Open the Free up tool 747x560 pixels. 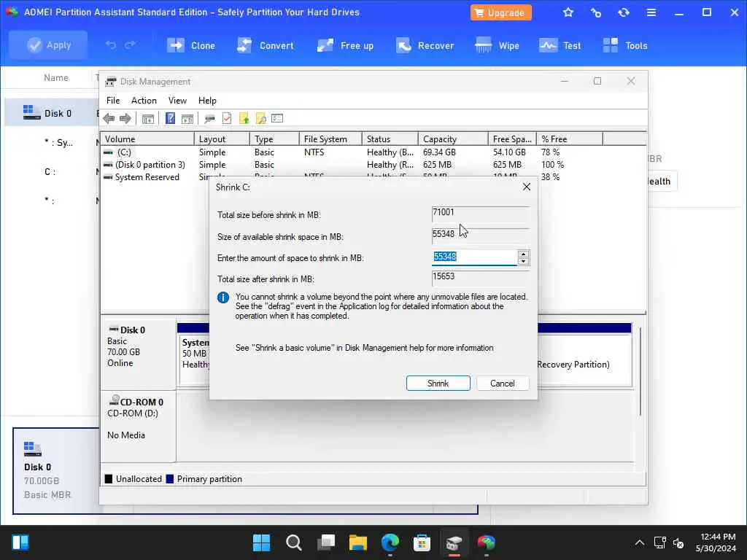coord(345,46)
